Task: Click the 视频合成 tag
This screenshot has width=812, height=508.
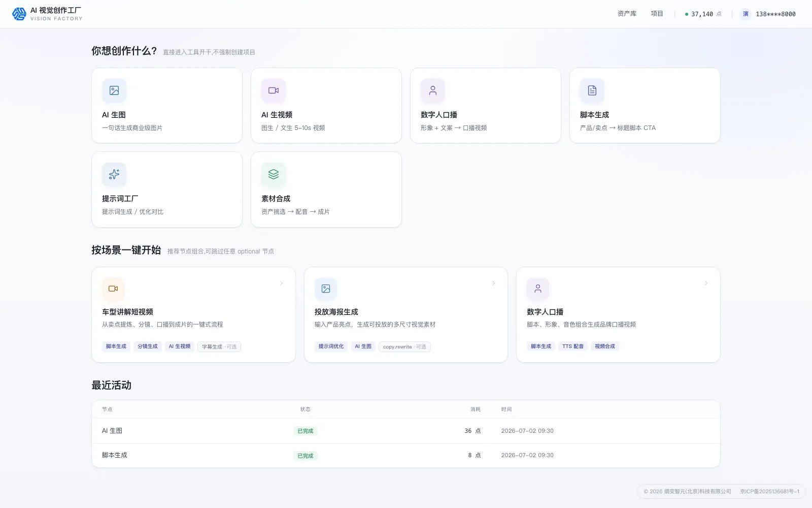Action: pos(605,346)
